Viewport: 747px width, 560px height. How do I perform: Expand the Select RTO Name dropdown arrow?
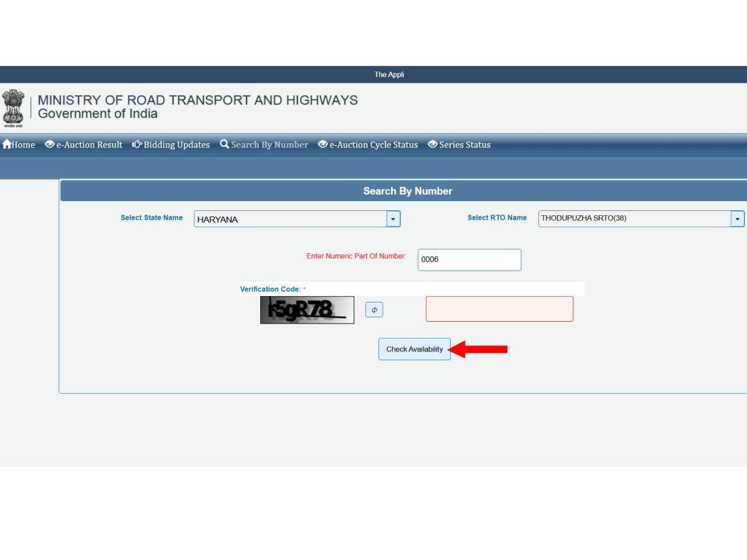pos(738,219)
